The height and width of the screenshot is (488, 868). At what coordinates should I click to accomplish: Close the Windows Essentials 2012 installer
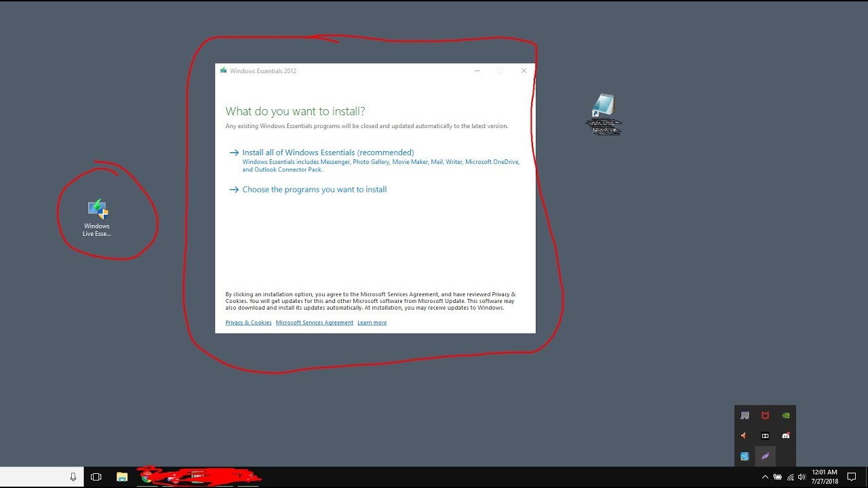coord(524,70)
